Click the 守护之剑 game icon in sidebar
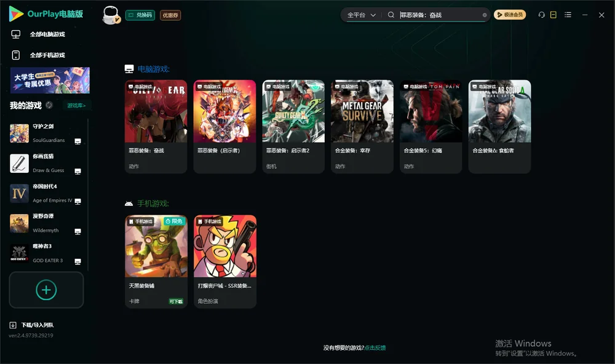The width and height of the screenshot is (615, 364). pos(19,133)
